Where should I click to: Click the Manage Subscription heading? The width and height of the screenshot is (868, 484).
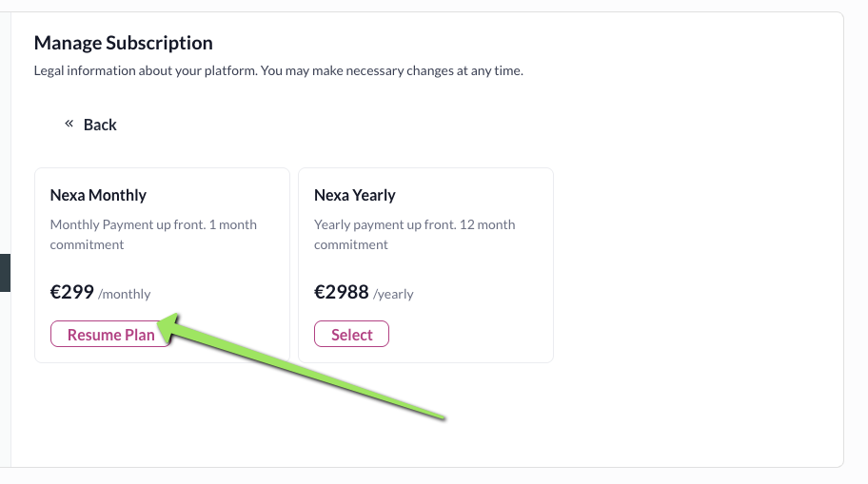point(123,43)
